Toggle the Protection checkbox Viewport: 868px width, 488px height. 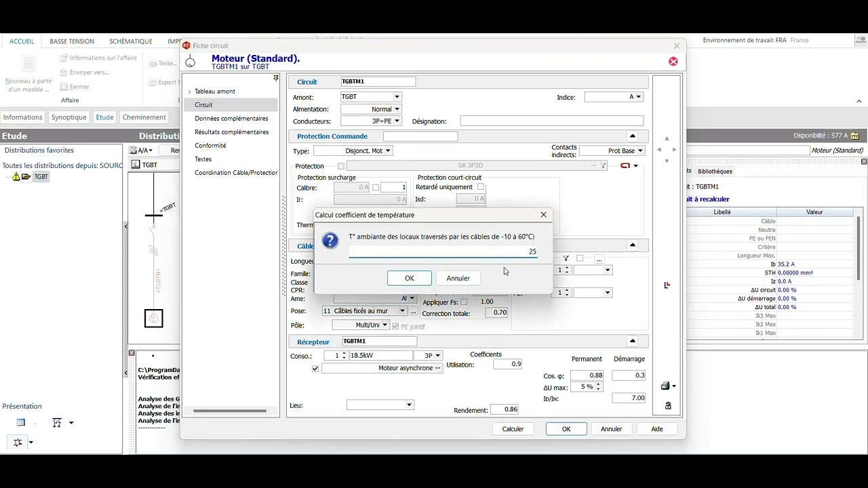[x=341, y=166]
